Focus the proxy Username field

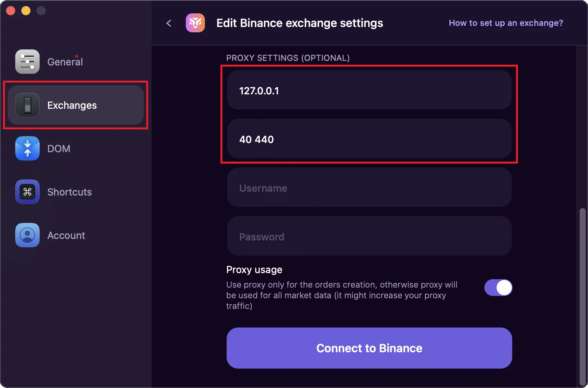tap(369, 188)
